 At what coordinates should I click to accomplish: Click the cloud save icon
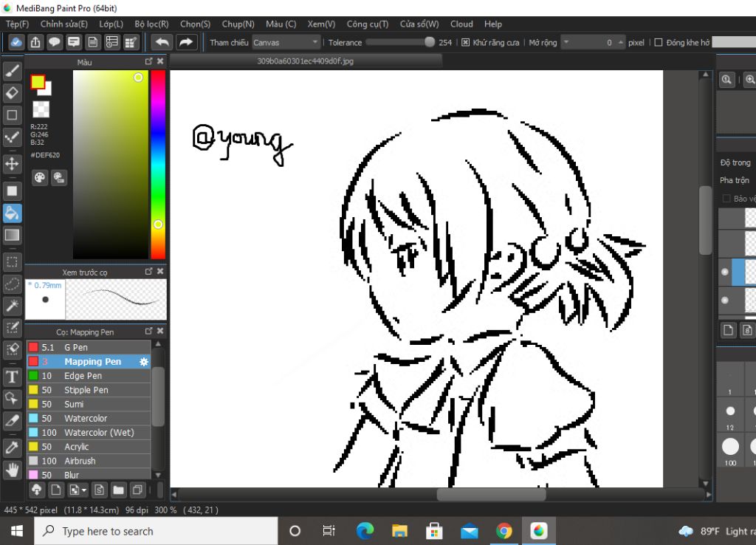click(x=16, y=42)
